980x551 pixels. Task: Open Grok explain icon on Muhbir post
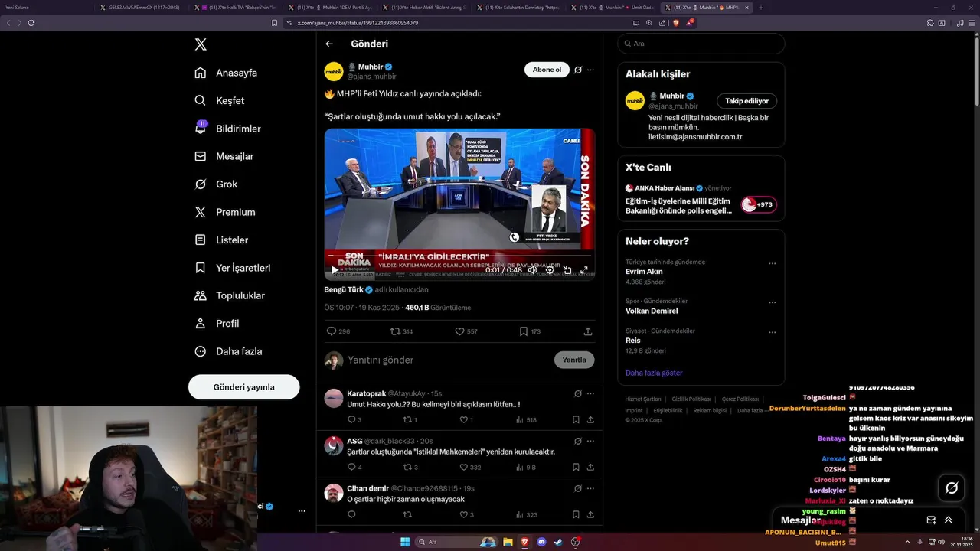(x=578, y=70)
